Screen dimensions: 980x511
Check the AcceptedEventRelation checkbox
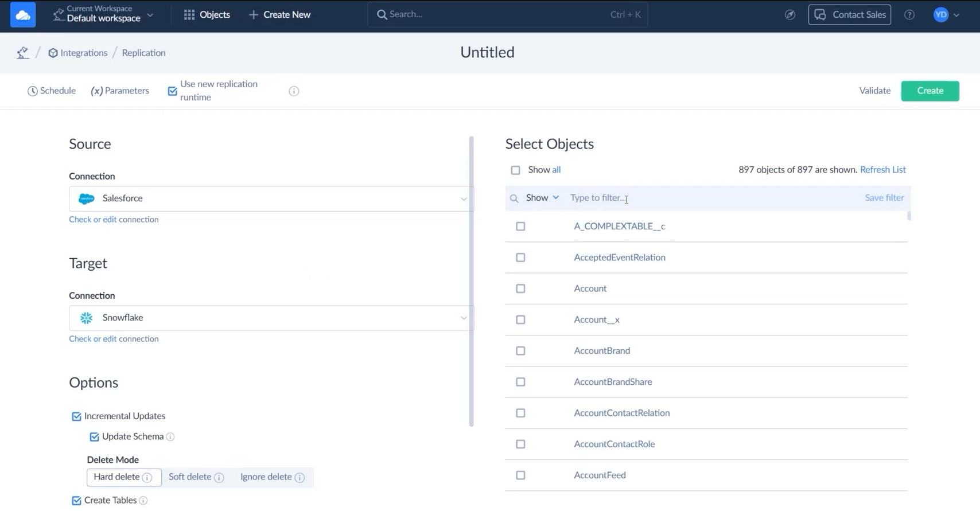pyautogui.click(x=520, y=258)
